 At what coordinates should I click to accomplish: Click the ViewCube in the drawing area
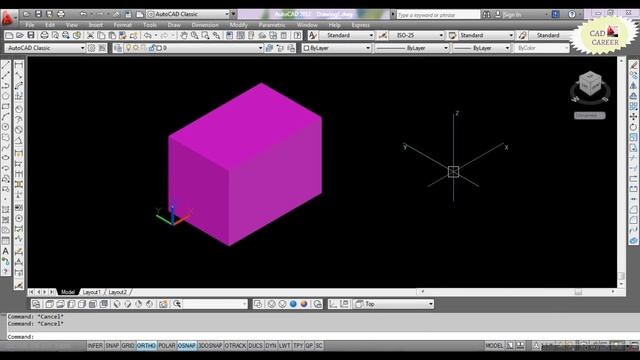click(590, 84)
